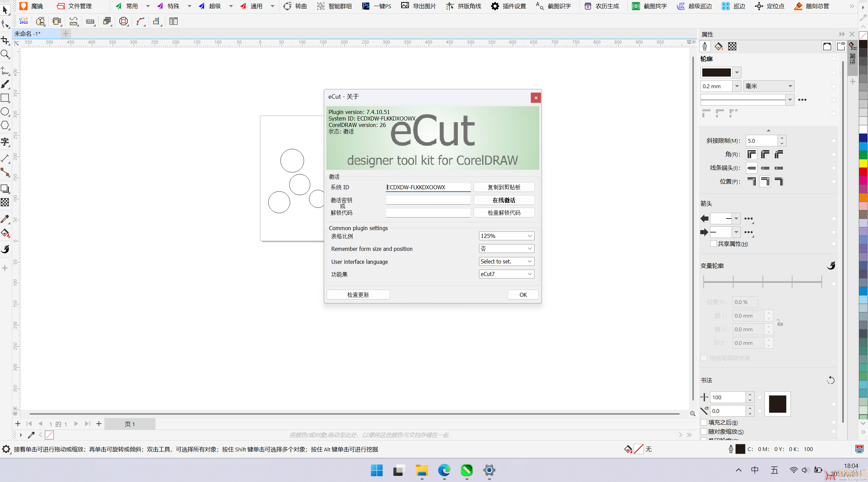Select the Zoom tool in toolbox
Viewport: 868px width, 482px height.
[5, 54]
